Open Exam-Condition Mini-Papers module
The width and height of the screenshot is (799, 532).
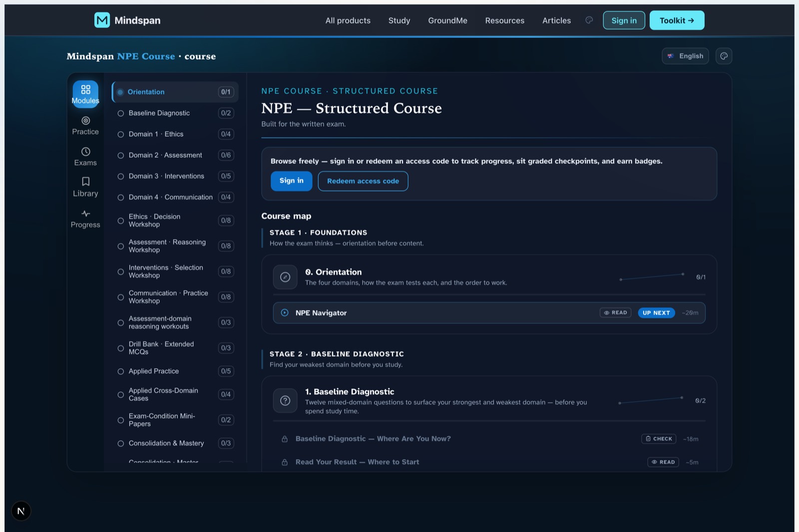click(175, 420)
